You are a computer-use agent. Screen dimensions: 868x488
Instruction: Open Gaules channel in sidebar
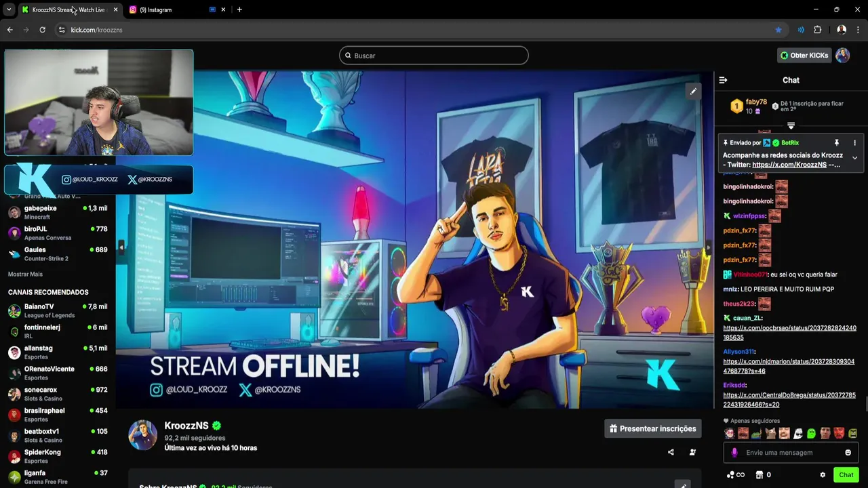click(x=58, y=254)
